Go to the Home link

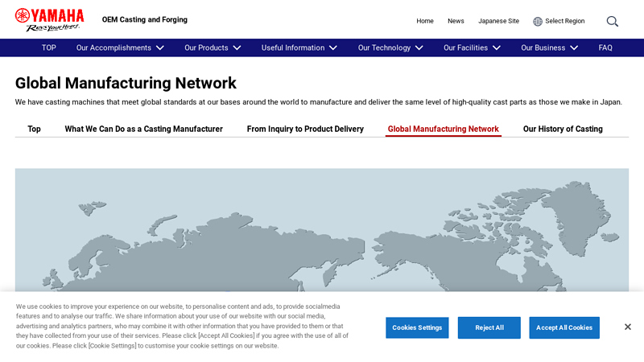(x=425, y=21)
